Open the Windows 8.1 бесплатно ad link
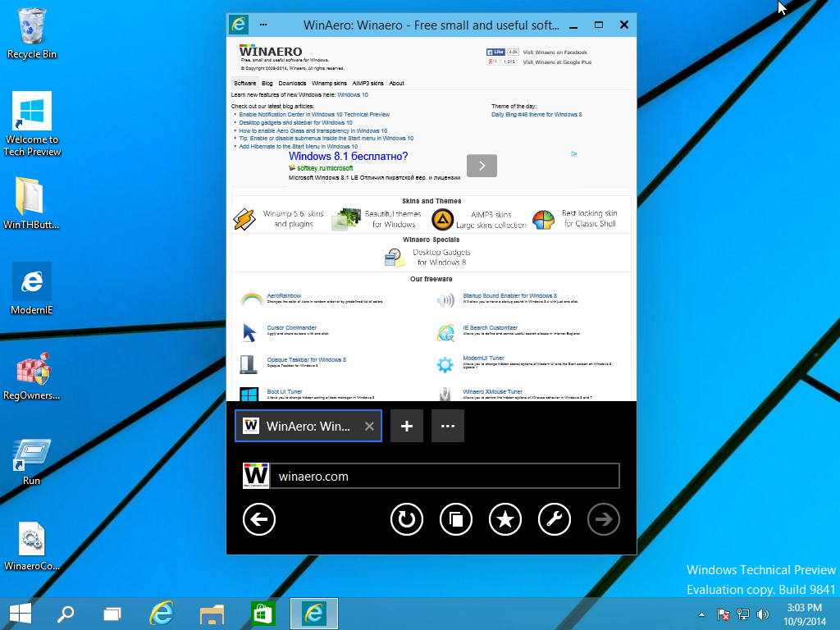This screenshot has height=630, width=840. (348, 157)
